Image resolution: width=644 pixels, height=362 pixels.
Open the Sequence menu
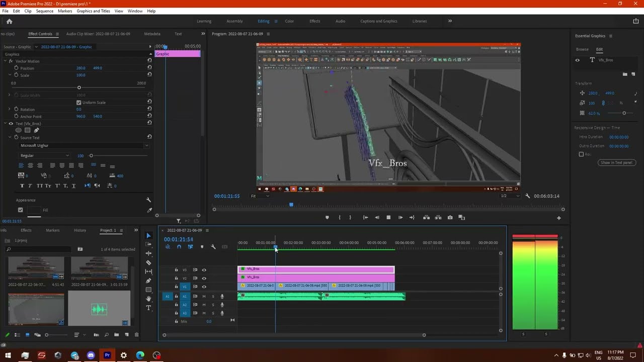click(44, 11)
